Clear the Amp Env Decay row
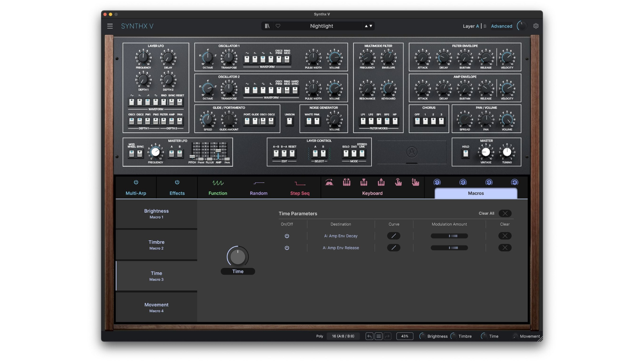 point(505,236)
